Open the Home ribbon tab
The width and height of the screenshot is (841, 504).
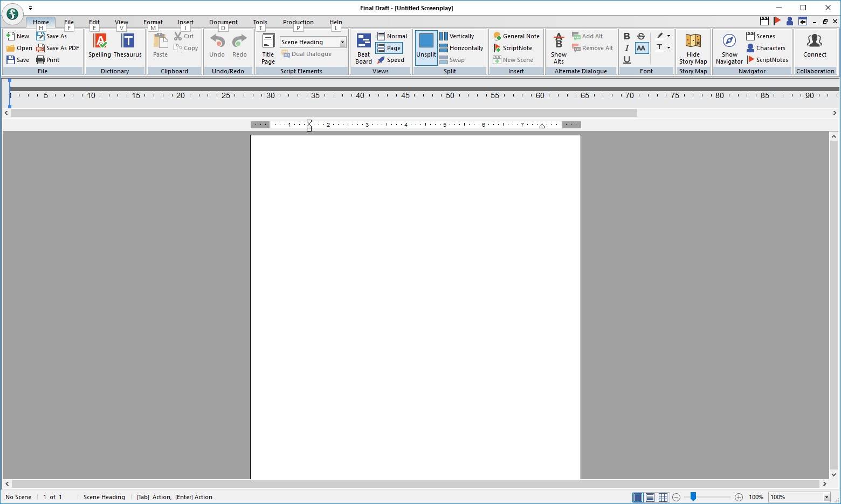41,22
